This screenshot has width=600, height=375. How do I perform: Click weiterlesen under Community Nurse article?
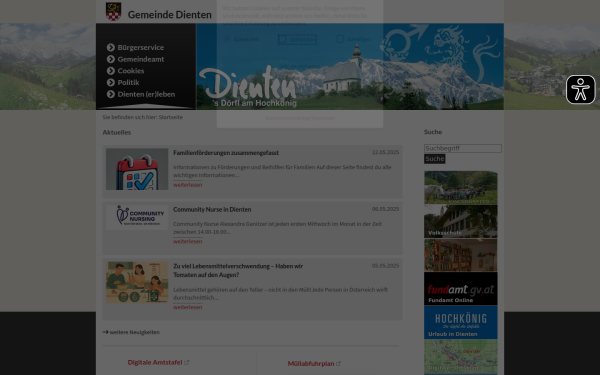(188, 241)
